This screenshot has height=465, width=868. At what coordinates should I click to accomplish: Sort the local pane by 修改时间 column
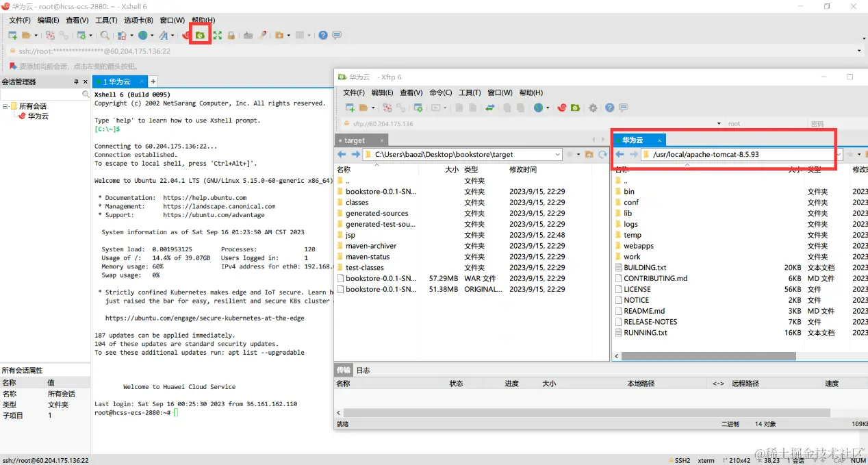(x=523, y=169)
